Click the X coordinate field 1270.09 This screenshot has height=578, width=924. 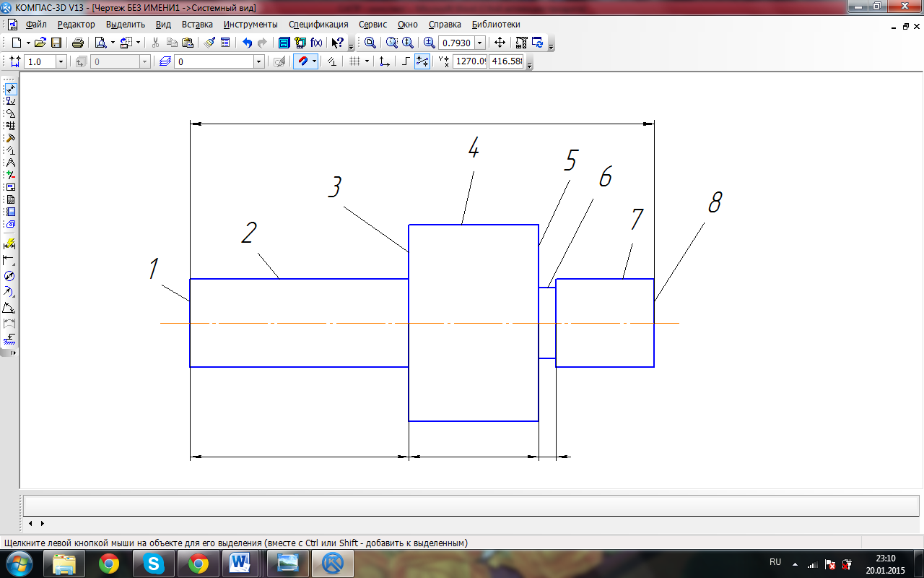click(470, 61)
